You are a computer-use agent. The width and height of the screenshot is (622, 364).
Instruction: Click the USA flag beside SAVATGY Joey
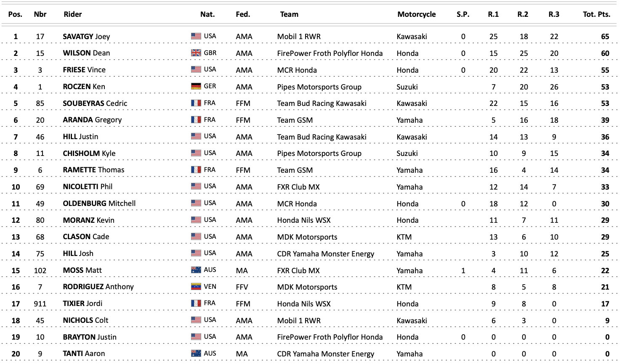(x=196, y=36)
